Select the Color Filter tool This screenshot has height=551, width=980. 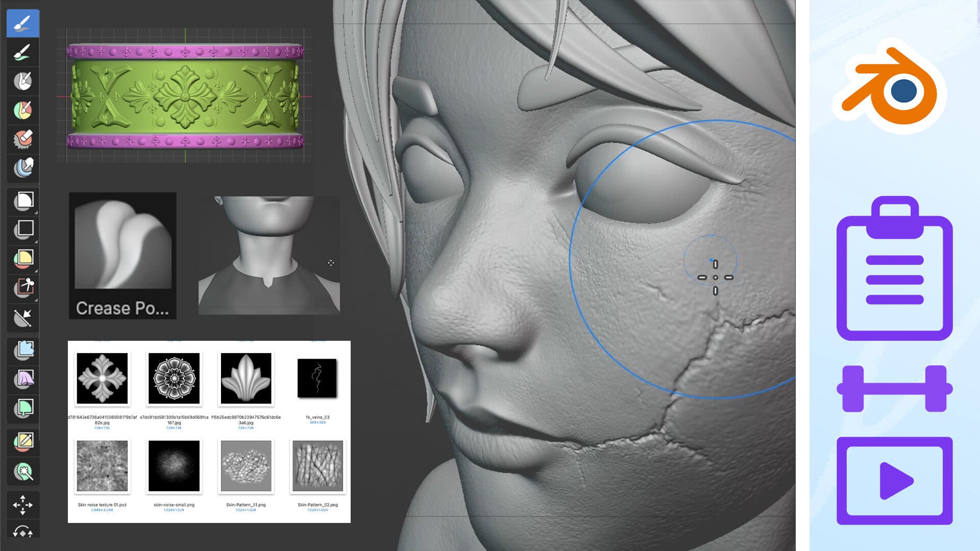point(23,408)
